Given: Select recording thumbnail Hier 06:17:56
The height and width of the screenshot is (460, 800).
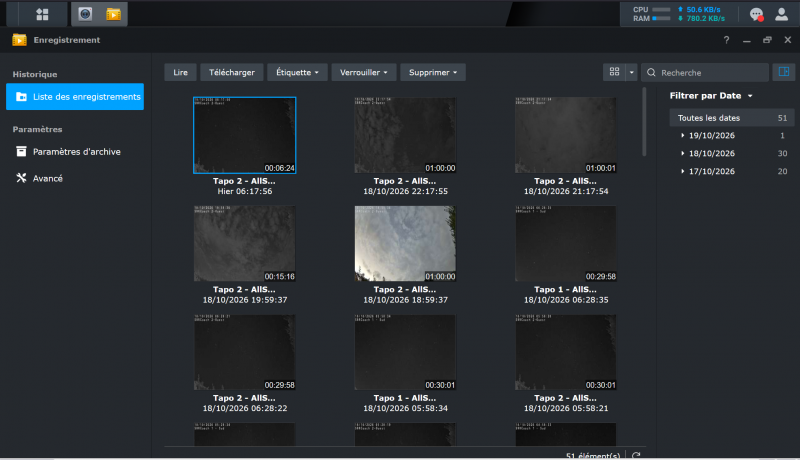Looking at the screenshot, I should pyautogui.click(x=244, y=135).
